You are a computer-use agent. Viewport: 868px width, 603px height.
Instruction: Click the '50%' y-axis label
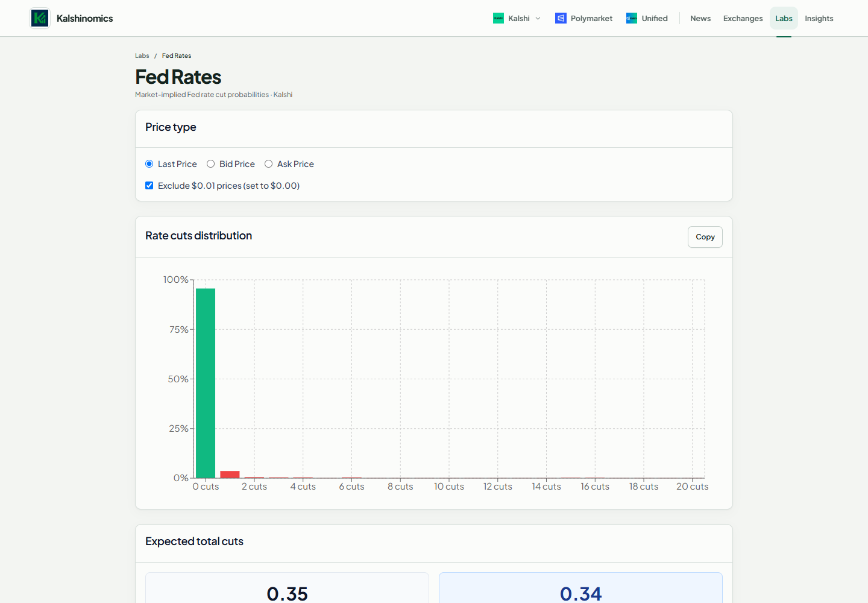(x=178, y=379)
